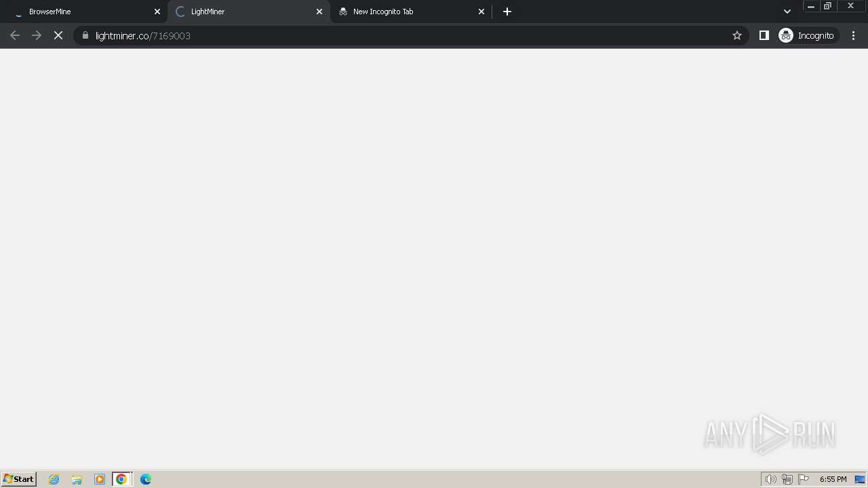Close the Chrome window
The width and height of the screenshot is (868, 488).
click(x=851, y=6)
